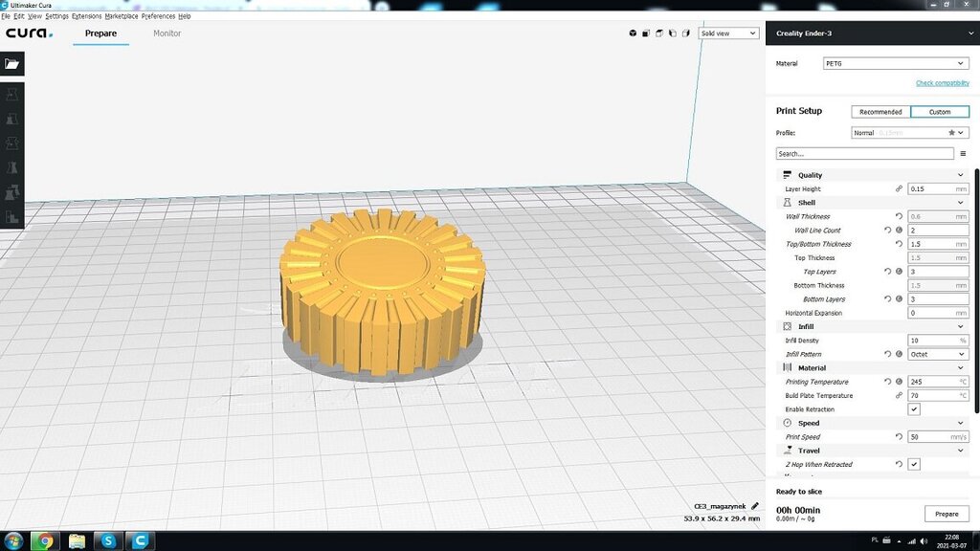Click the settings Search field

(x=864, y=153)
